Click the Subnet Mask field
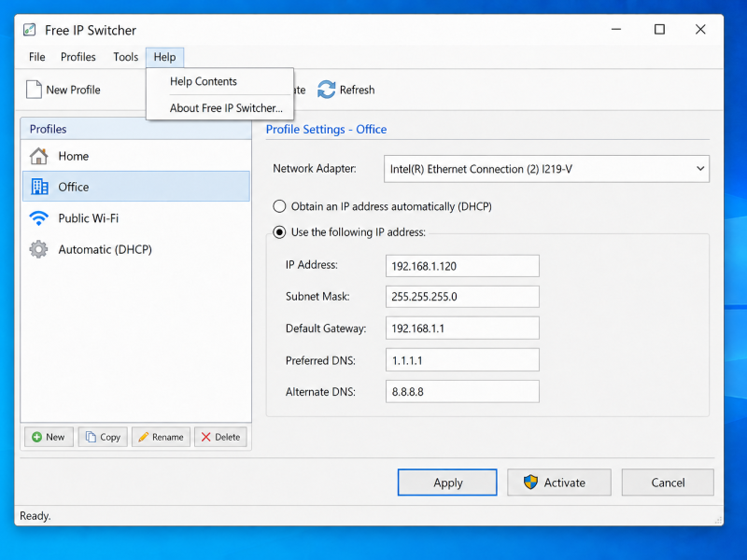Viewport: 747px width, 560px height. (x=462, y=297)
